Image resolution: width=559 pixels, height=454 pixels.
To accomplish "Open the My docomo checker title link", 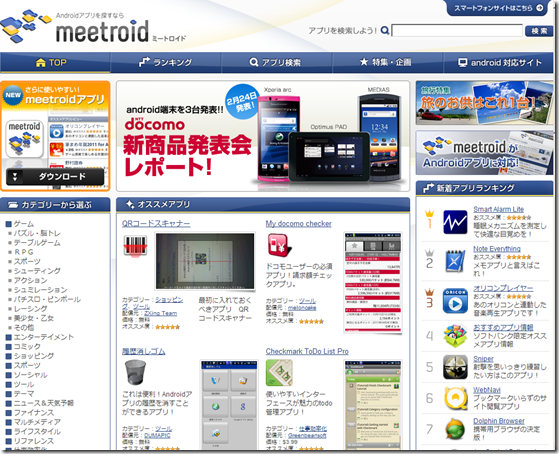I will (298, 224).
